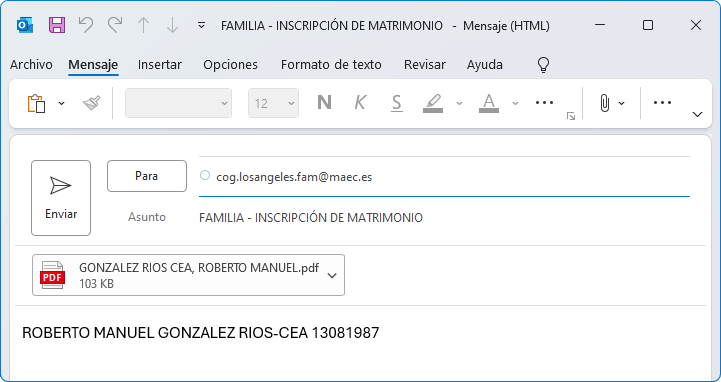Open attachment GONZALEZ RIOS CEA, ROBERTO MANUEL.pdf
This screenshot has height=382, width=721.
tap(189, 275)
